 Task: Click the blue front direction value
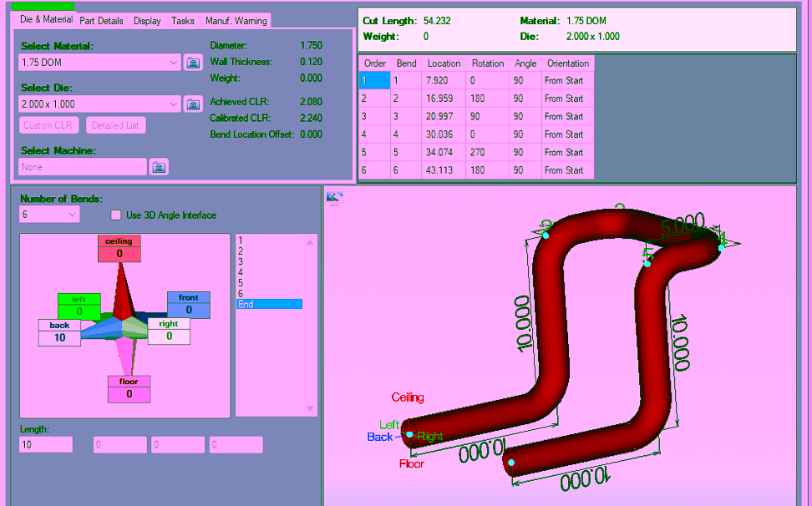point(189,310)
